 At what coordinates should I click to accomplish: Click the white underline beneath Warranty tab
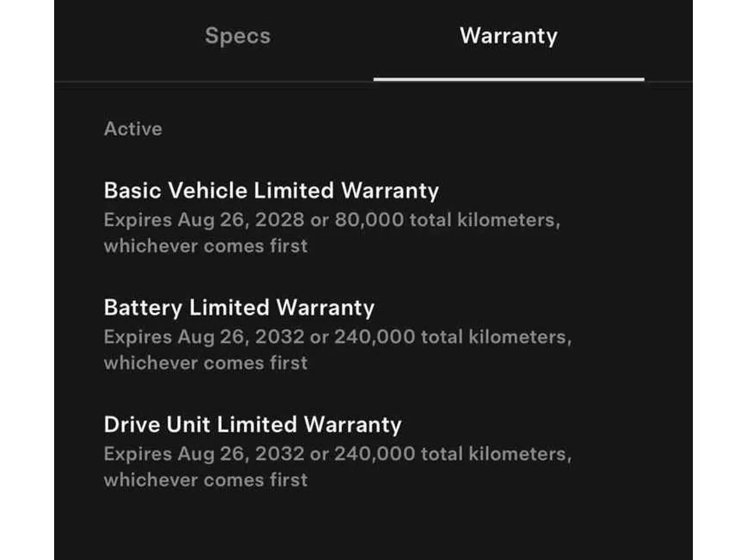point(508,79)
